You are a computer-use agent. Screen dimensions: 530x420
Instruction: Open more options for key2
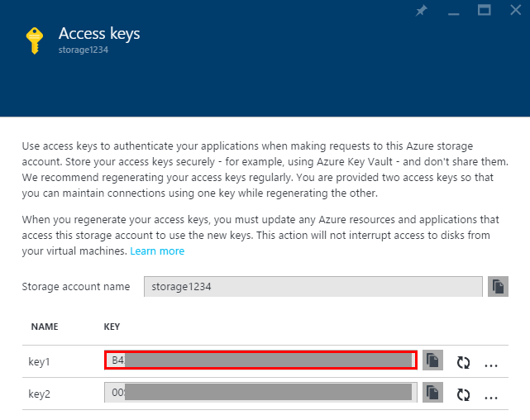pyautogui.click(x=491, y=398)
